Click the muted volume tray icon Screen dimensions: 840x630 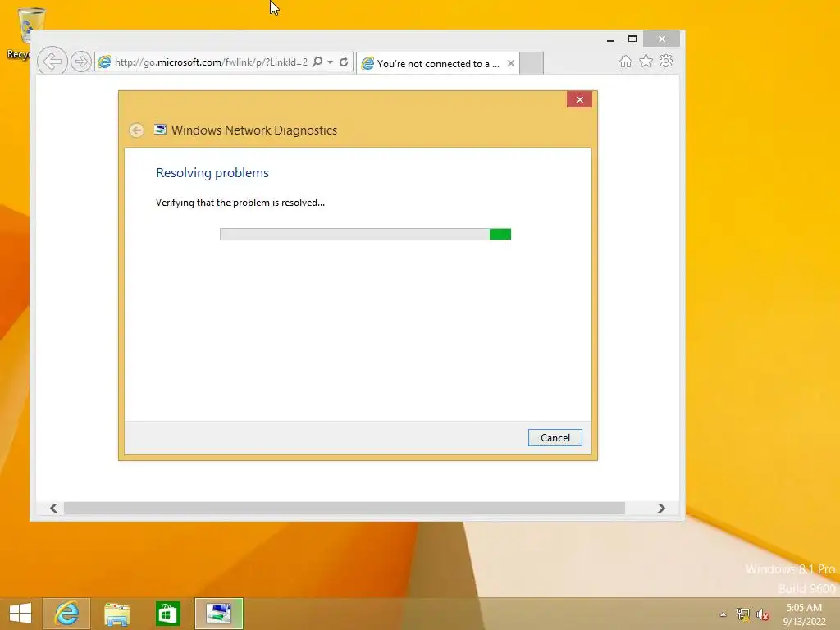[x=763, y=614]
